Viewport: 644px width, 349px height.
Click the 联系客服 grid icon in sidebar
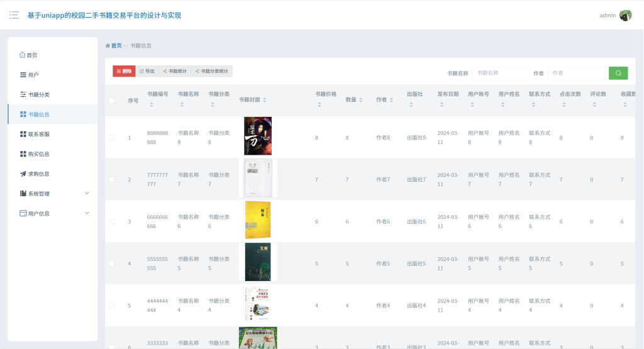23,135
